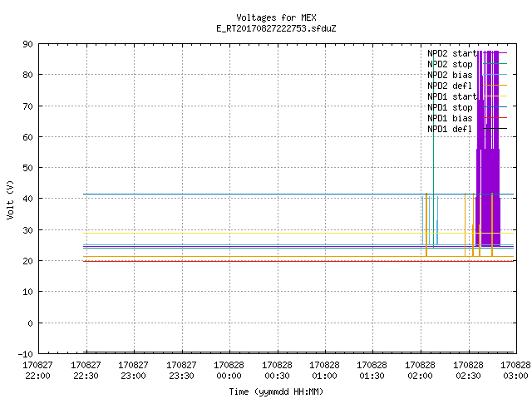The image size is (532, 399).
Task: Click the y-axis tick label 60
Action: click(28, 137)
